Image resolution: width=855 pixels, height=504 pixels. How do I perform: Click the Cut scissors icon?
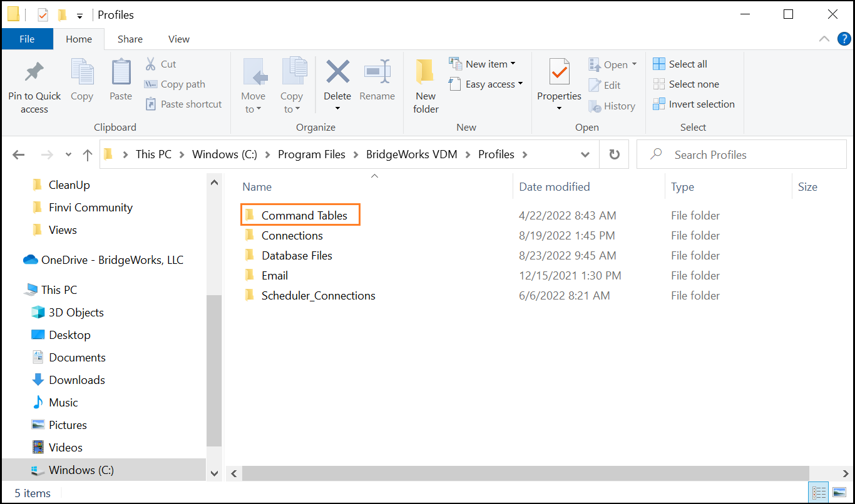click(x=151, y=64)
